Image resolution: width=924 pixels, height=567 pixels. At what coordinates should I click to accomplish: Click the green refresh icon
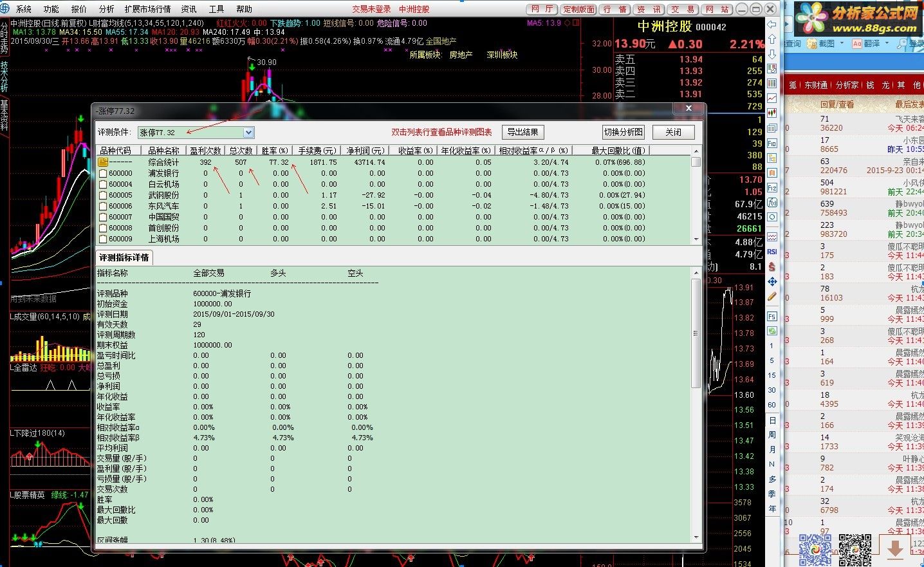pos(772,331)
